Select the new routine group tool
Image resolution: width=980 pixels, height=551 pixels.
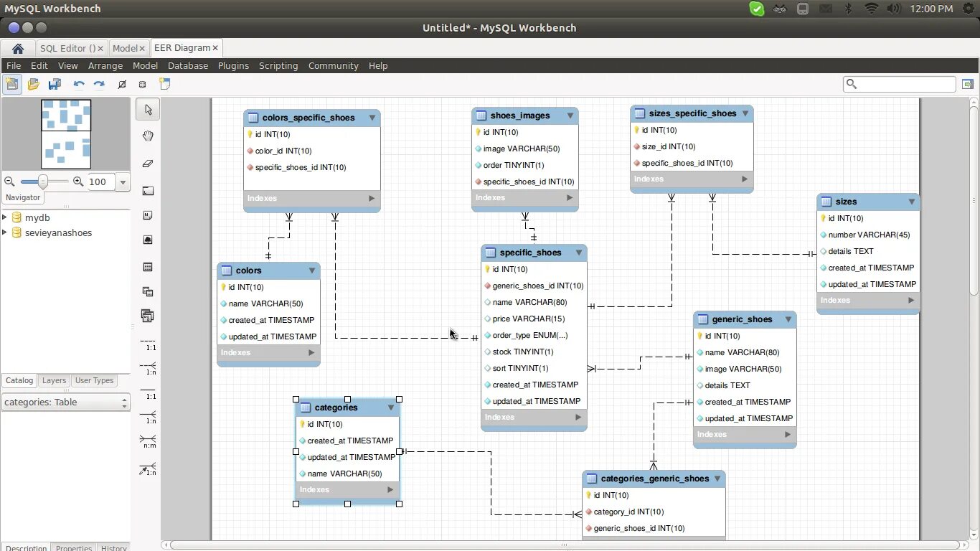[x=148, y=316]
